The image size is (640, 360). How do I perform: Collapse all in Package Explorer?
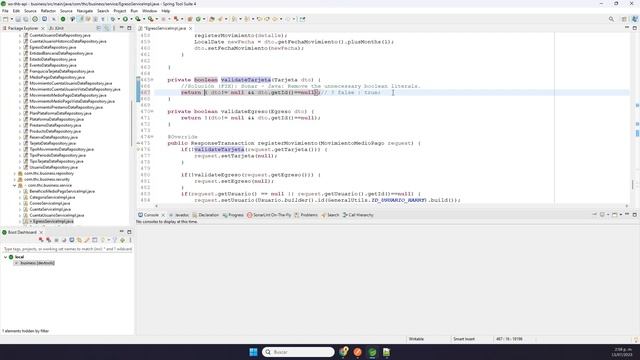(99, 28)
